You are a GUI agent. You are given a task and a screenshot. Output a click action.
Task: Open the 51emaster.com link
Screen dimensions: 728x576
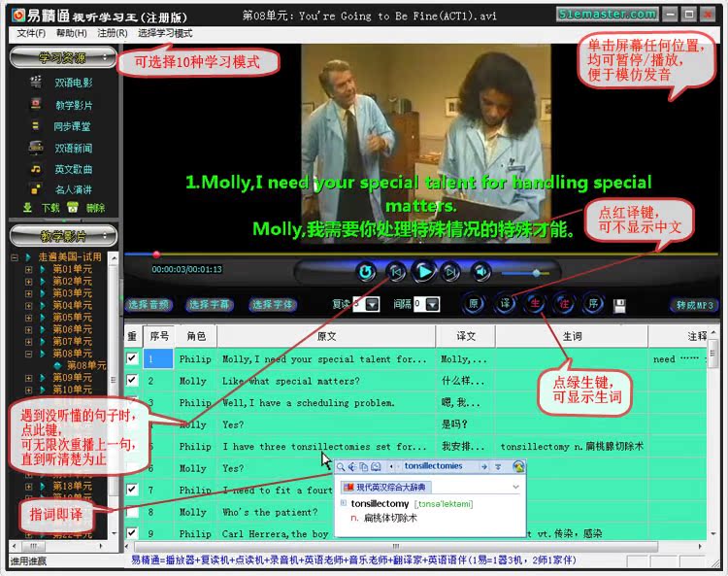[x=608, y=15]
